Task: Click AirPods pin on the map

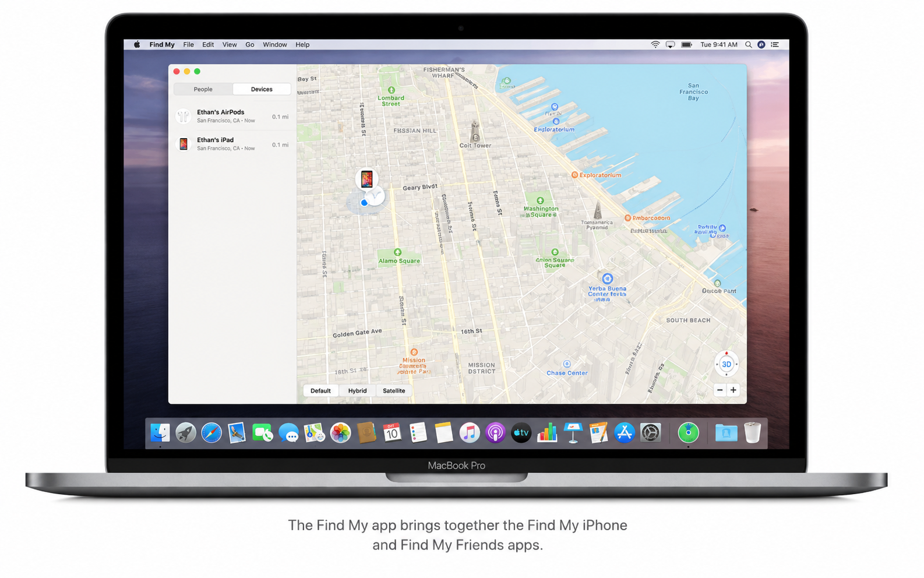Action: [376, 196]
